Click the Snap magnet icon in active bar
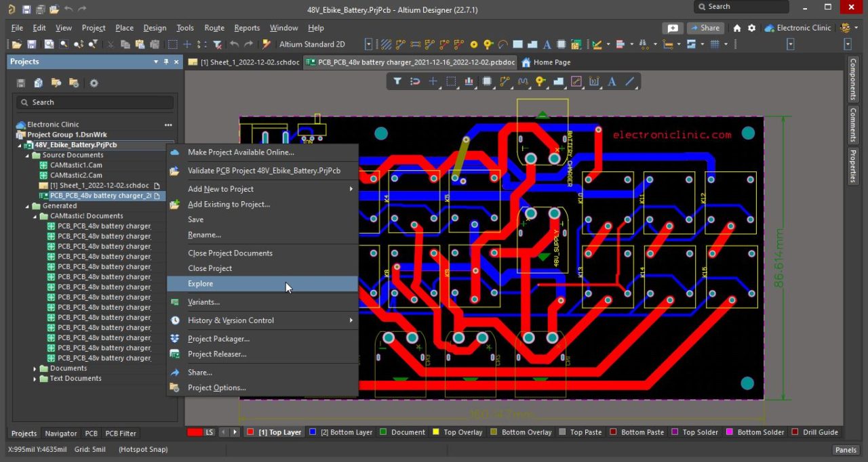868x462 pixels. [x=415, y=81]
